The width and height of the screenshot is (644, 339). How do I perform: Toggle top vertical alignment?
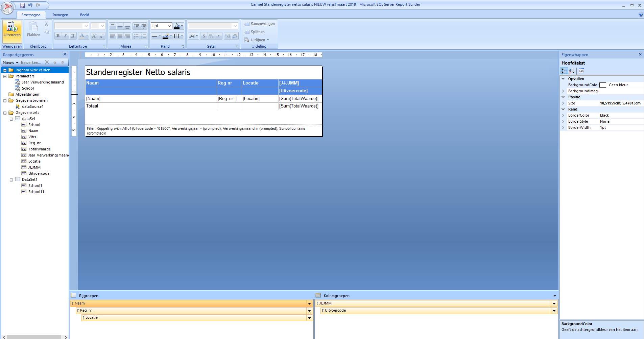113,26
